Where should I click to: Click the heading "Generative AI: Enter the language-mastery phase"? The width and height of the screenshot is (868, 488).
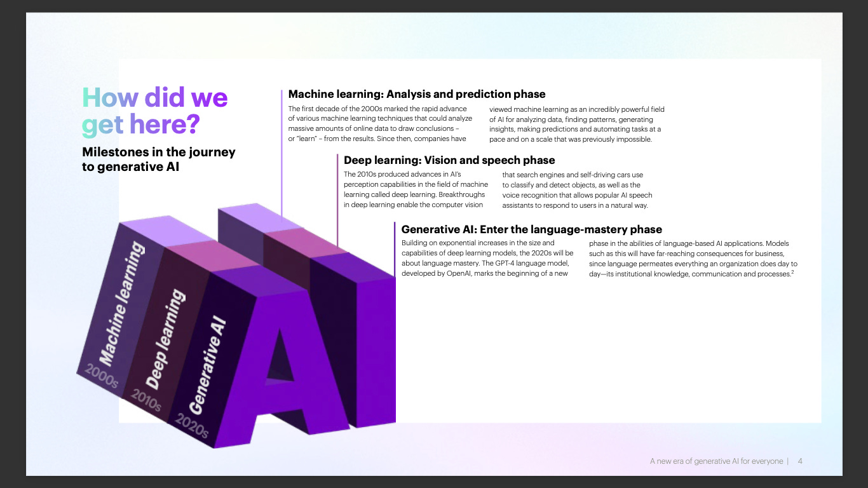532,229
